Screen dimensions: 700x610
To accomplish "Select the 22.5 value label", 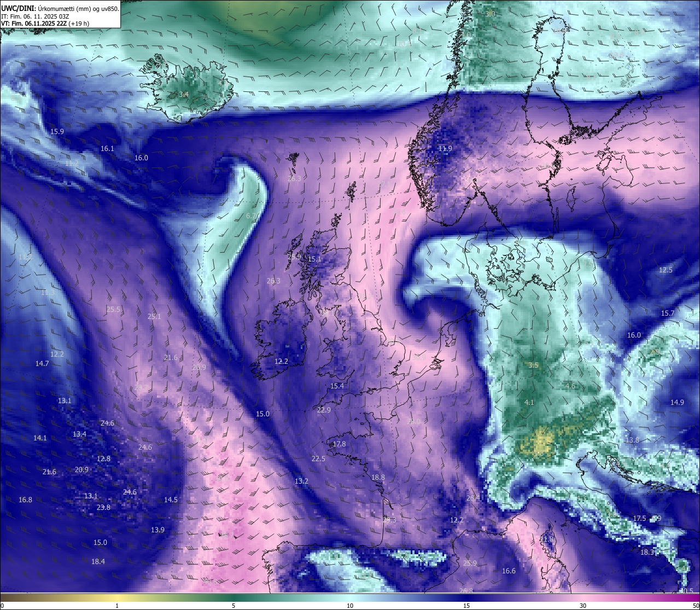I will 318,458.
